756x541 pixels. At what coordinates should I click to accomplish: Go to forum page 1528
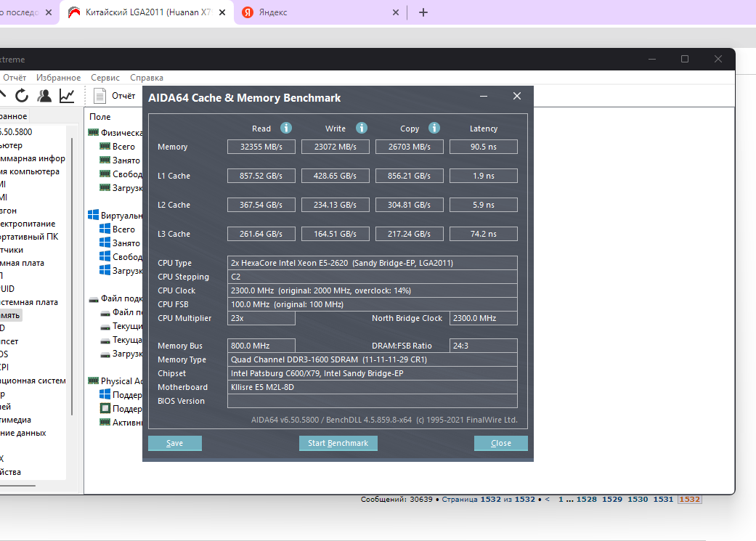click(x=587, y=500)
